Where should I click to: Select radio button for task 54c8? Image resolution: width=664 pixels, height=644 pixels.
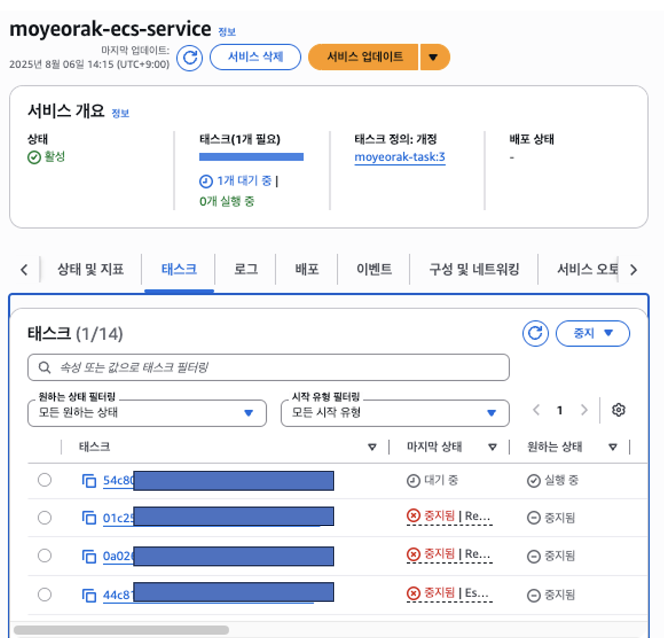pyautogui.click(x=45, y=480)
